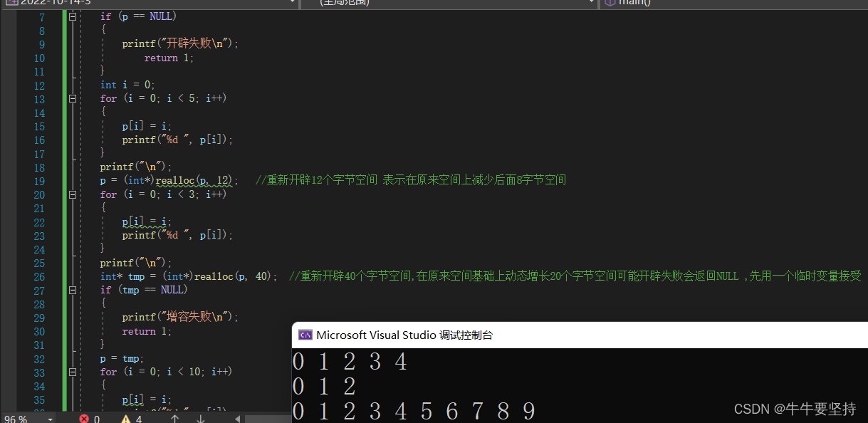
Task: Collapse the for loop at line 13
Action: (x=72, y=98)
